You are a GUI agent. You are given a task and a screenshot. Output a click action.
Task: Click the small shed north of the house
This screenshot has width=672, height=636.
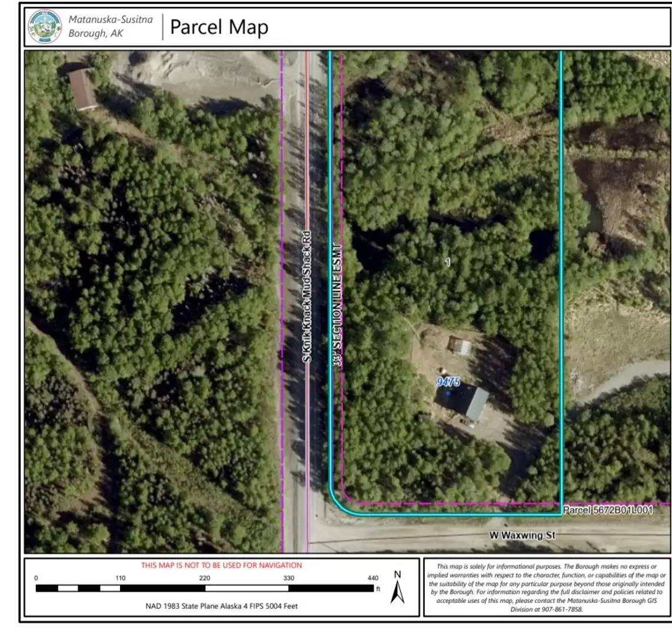(x=460, y=346)
